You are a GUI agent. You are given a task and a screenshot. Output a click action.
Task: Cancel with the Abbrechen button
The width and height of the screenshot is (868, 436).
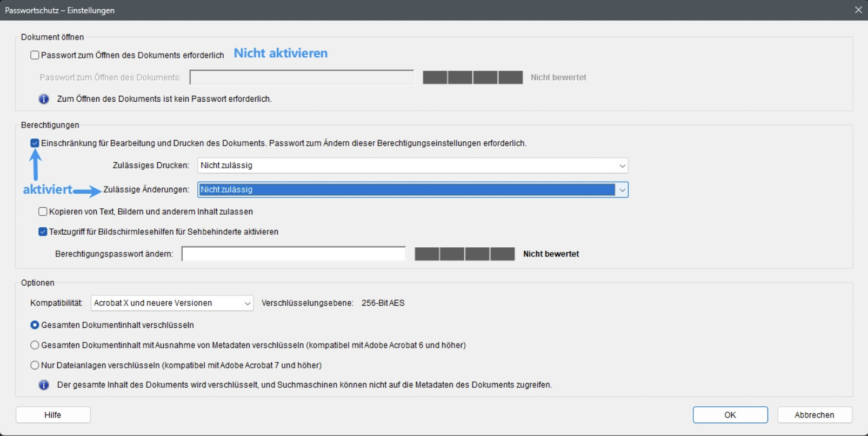(814, 415)
